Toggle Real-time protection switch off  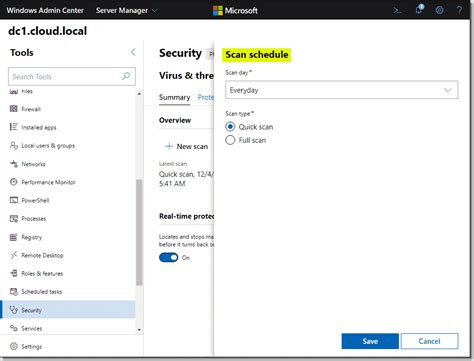tap(169, 257)
